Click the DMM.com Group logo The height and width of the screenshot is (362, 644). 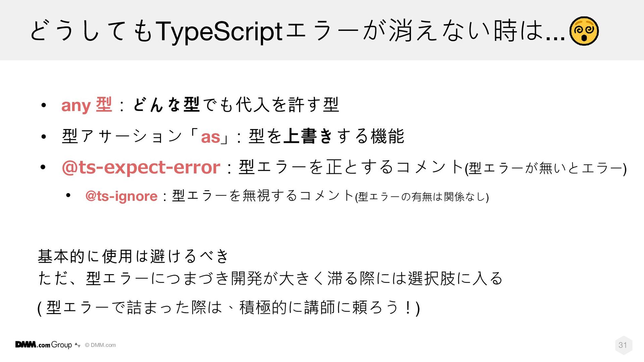click(x=44, y=345)
